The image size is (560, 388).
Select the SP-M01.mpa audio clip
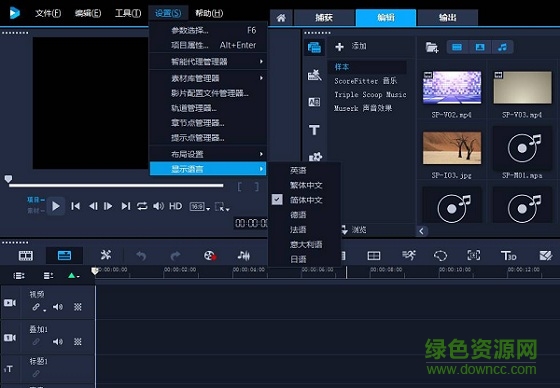(522, 148)
